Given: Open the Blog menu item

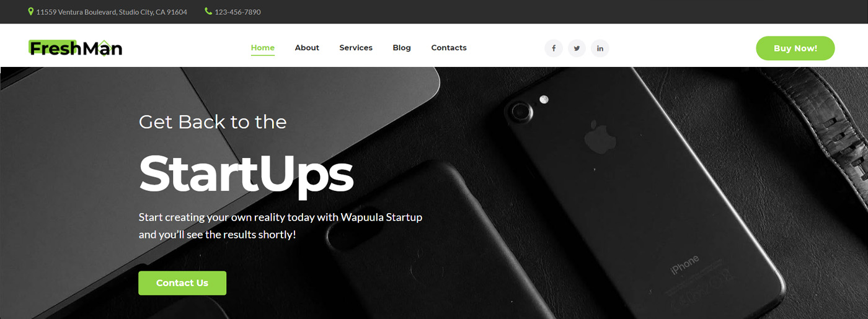Looking at the screenshot, I should tap(402, 48).
